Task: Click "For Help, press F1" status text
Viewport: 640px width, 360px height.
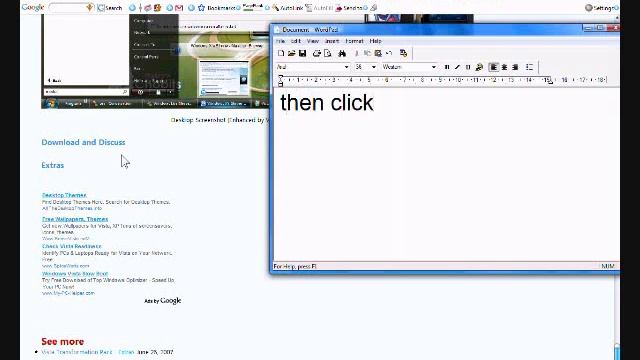Action: pyautogui.click(x=295, y=267)
